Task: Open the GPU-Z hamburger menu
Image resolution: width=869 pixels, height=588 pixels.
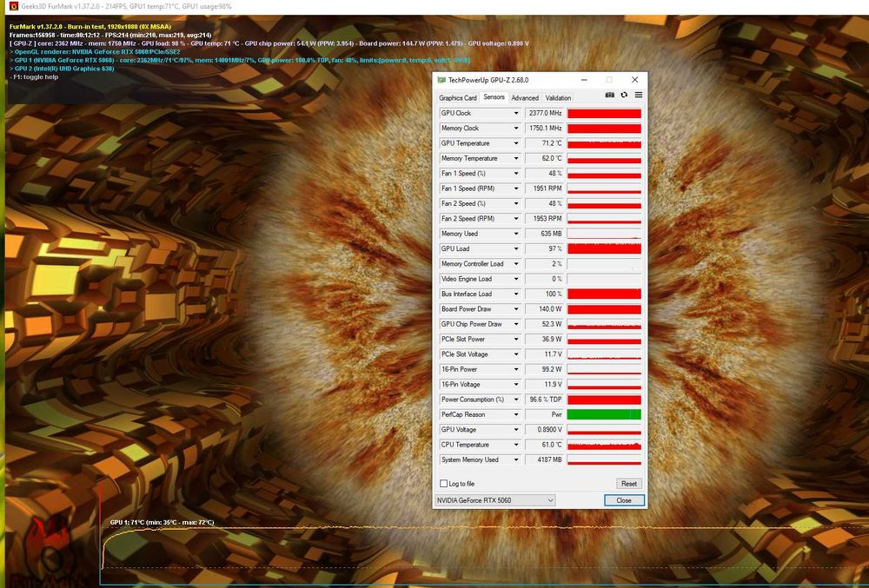Action: (639, 96)
